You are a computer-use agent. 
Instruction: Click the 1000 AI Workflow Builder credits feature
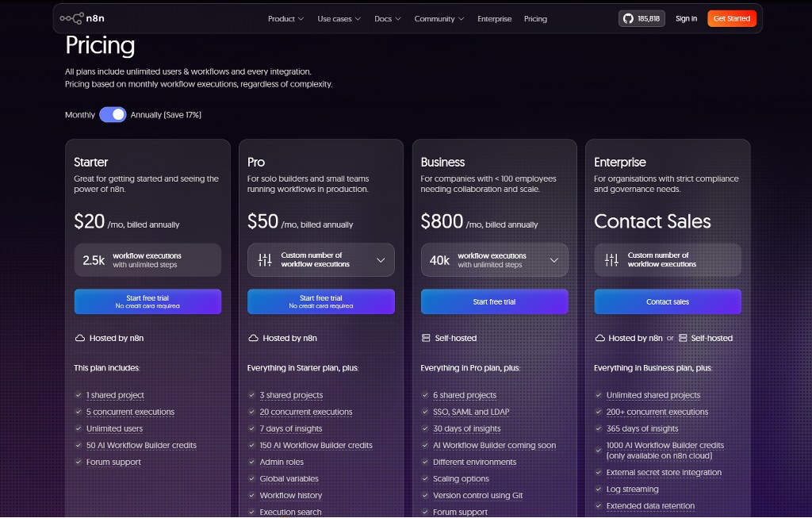point(665,451)
